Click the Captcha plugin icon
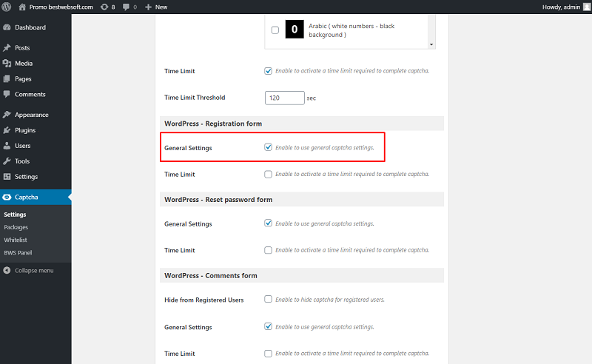This screenshot has height=364, width=592. (x=7, y=197)
